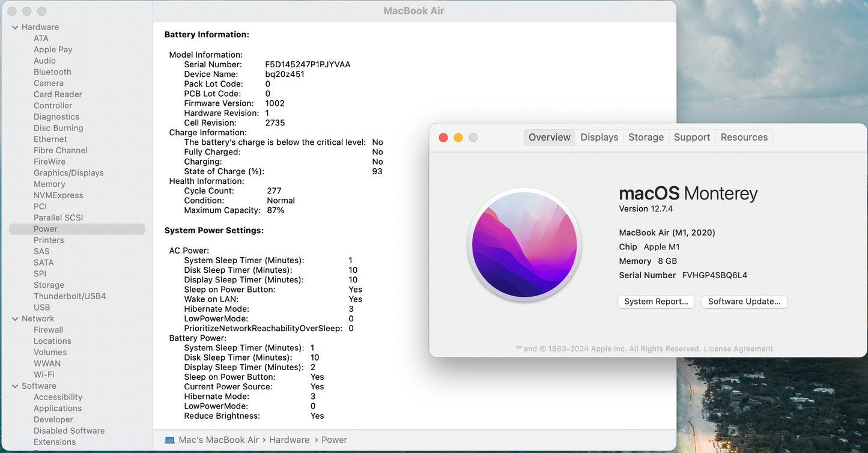
Task: Open the Storage tab
Action: click(646, 137)
